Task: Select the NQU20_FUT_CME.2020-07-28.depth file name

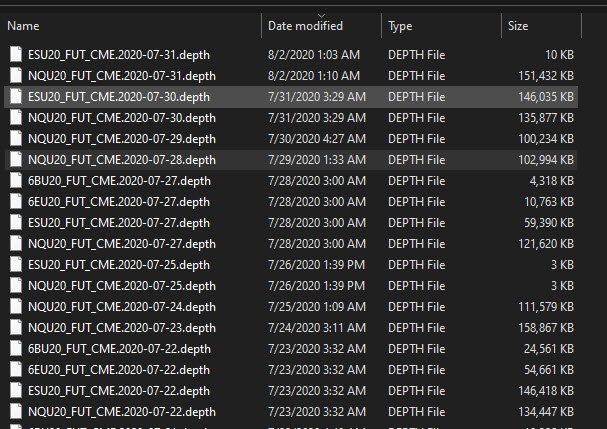Action: tap(121, 159)
